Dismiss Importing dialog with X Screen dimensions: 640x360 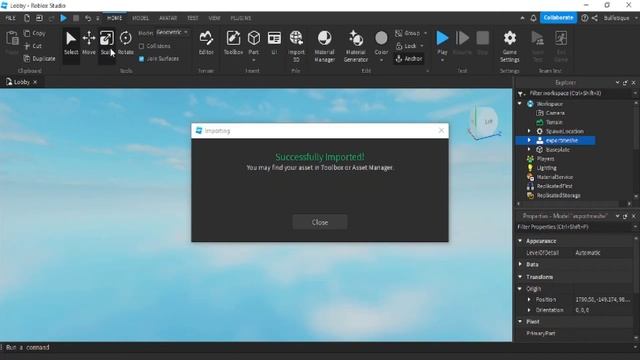tap(441, 131)
